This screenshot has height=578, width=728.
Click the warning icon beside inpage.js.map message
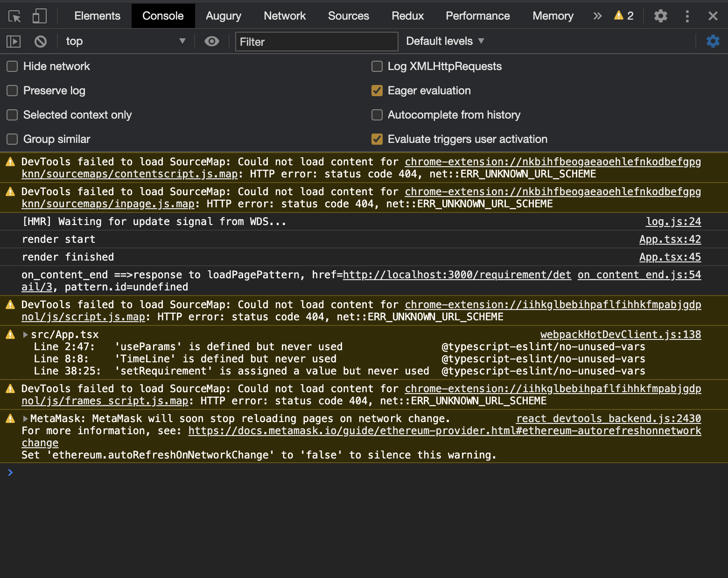[10, 192]
